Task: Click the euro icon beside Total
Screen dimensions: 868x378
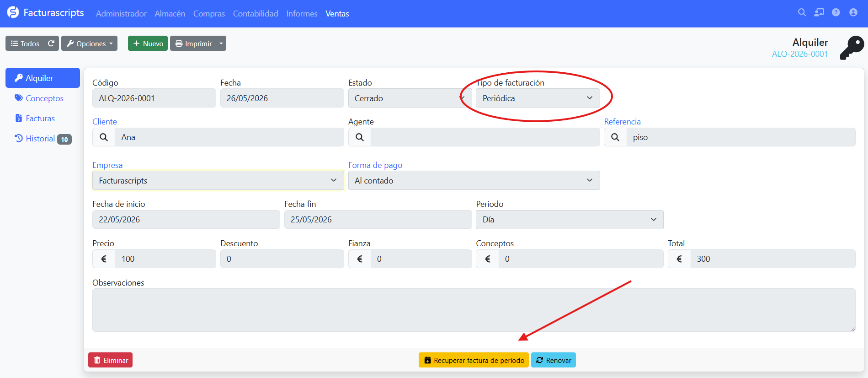Action: click(679, 259)
